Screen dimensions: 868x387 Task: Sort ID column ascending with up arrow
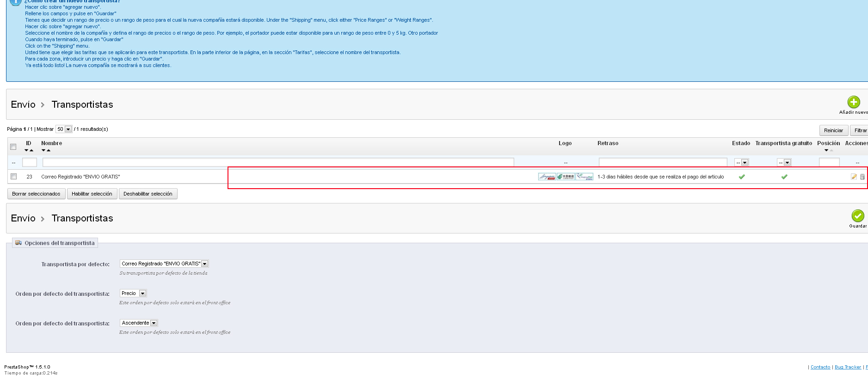(x=31, y=150)
